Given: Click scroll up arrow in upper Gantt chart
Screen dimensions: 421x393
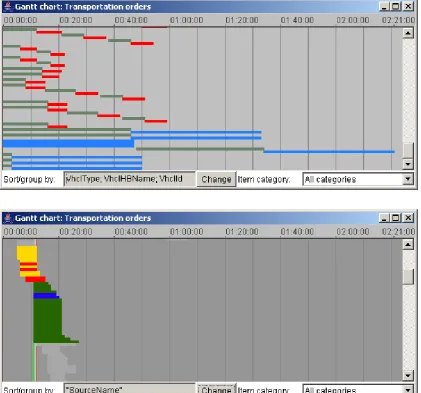Looking at the screenshot, I should click(408, 33).
